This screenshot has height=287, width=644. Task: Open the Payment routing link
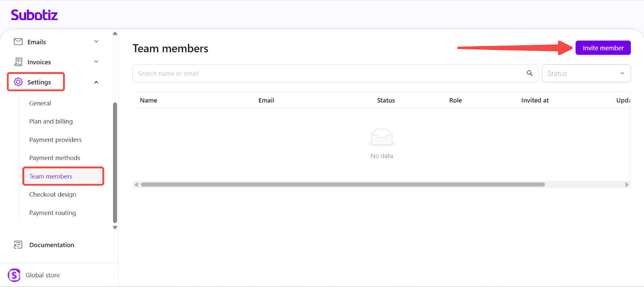[x=53, y=213]
